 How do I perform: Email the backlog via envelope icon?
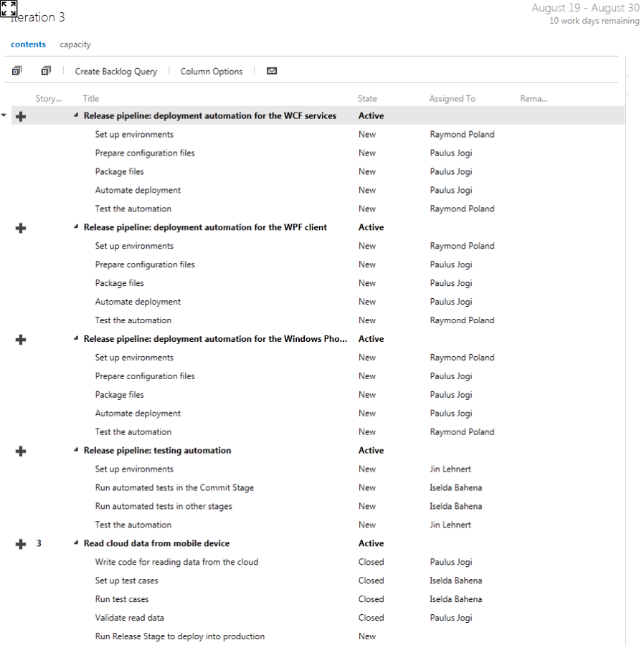coord(272,71)
